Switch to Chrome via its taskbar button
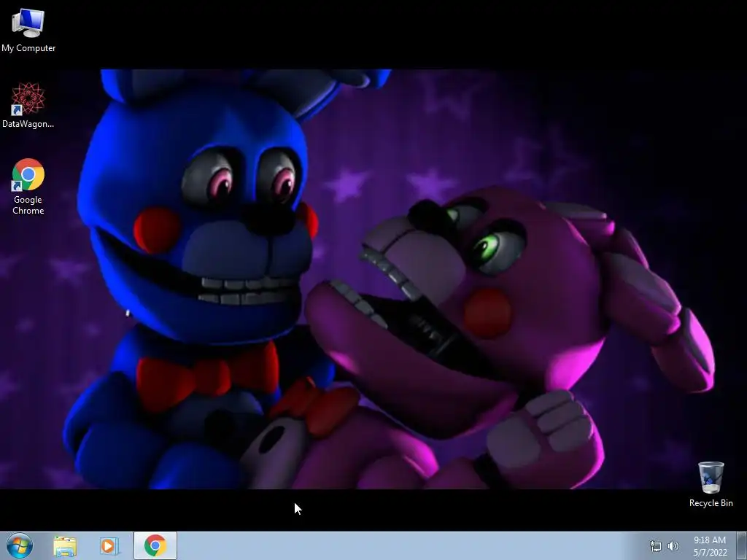Image resolution: width=747 pixels, height=560 pixels. pyautogui.click(x=155, y=545)
